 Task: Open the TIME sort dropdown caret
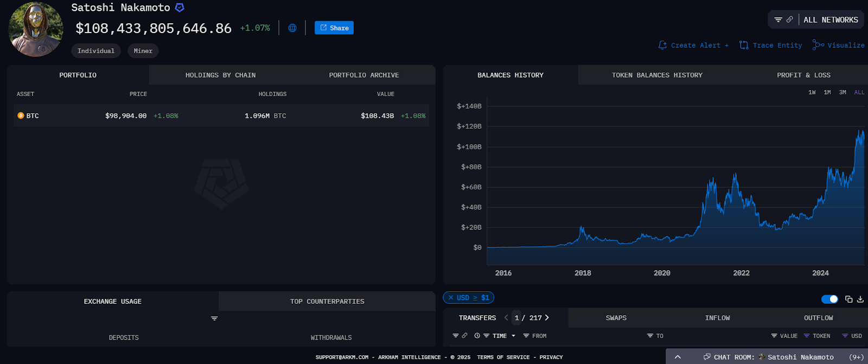[x=513, y=336]
